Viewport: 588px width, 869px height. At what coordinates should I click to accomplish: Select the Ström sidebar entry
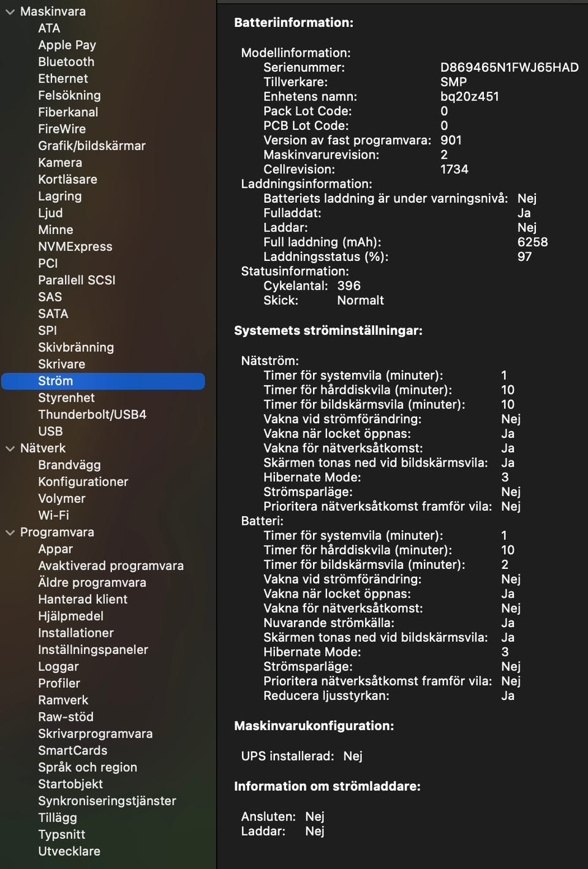coord(55,381)
